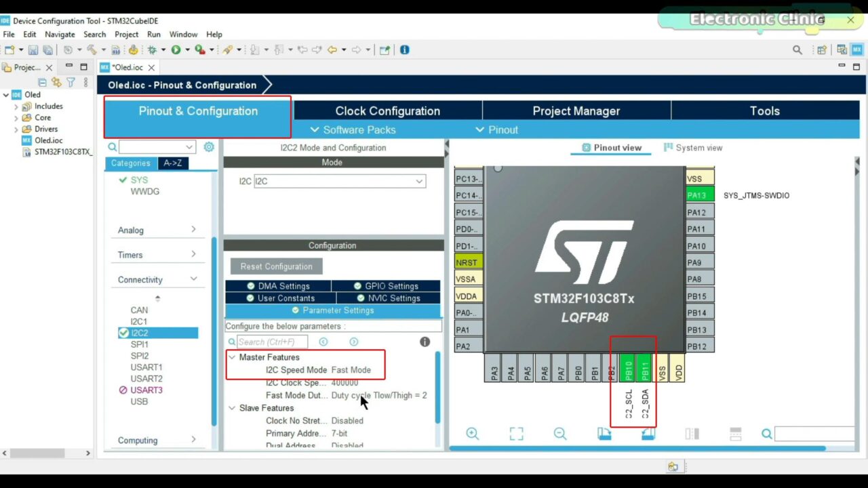Click the pinout search input field
The image size is (868, 488).
814,434
